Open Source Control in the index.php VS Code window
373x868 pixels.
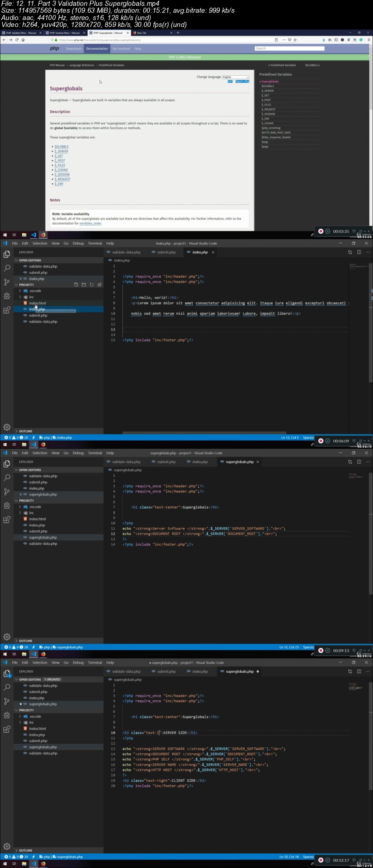(7, 282)
